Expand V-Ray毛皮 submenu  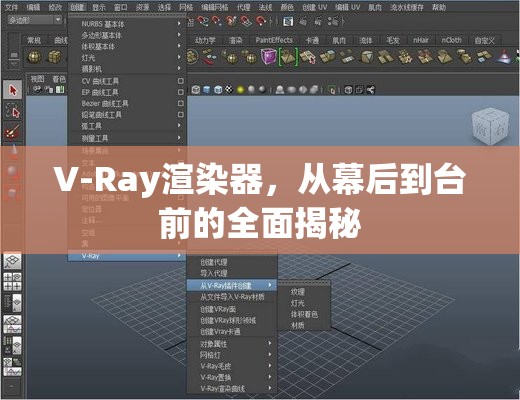click(x=232, y=366)
